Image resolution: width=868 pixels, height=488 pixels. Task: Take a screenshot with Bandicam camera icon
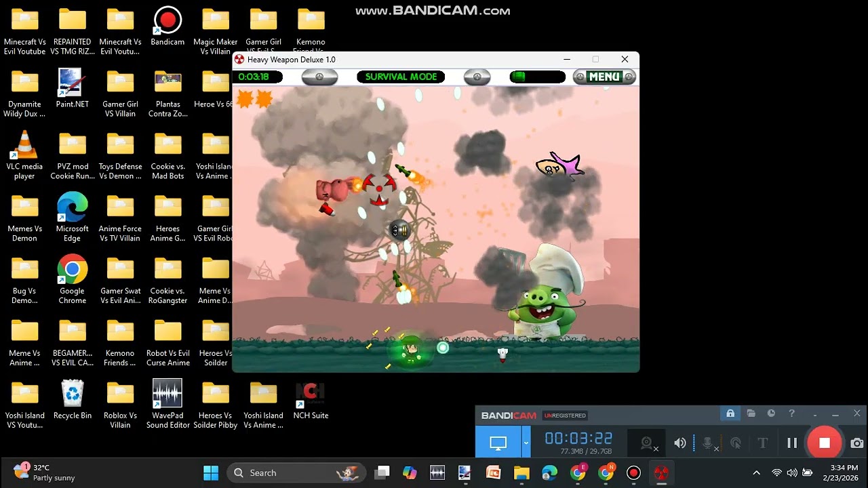click(x=857, y=443)
